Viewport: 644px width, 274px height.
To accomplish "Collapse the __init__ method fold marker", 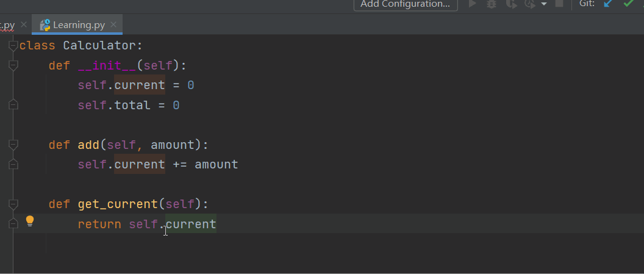I will click(x=13, y=65).
